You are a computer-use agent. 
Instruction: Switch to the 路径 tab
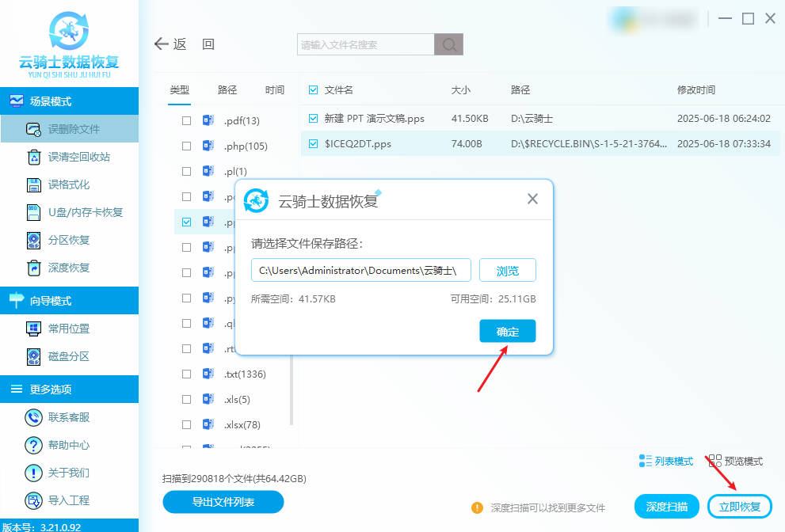click(227, 90)
